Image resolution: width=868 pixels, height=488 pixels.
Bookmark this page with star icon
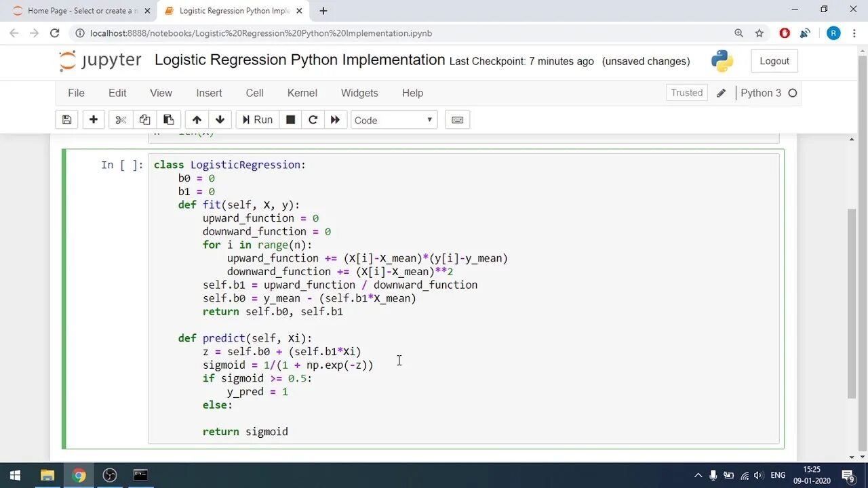(759, 33)
